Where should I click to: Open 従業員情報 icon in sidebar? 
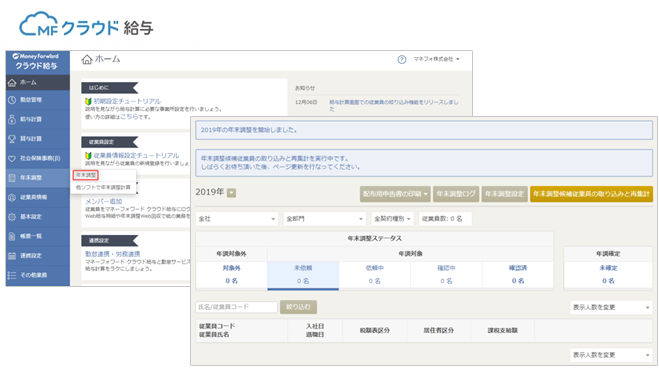point(12,197)
